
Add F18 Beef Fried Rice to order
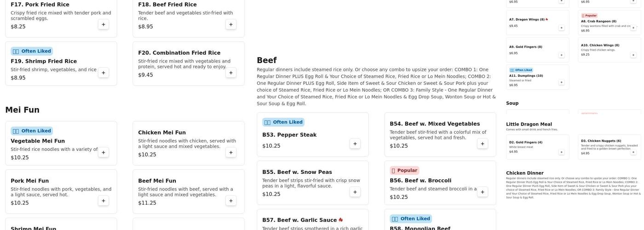tap(230, 24)
